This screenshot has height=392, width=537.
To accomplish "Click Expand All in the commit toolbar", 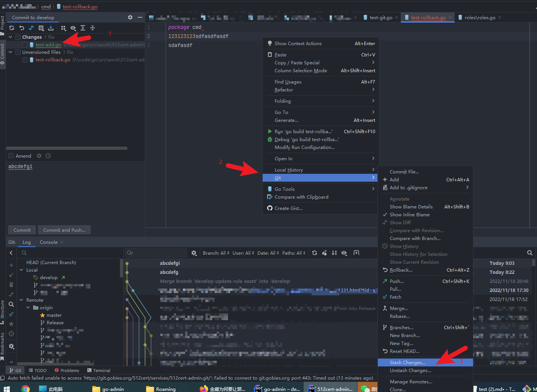I will 83,28.
